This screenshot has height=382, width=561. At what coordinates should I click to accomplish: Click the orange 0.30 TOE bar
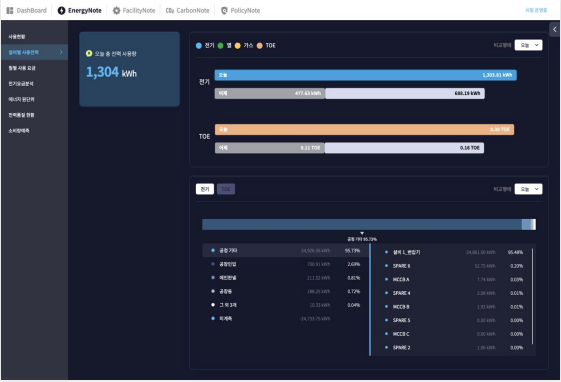[364, 129]
